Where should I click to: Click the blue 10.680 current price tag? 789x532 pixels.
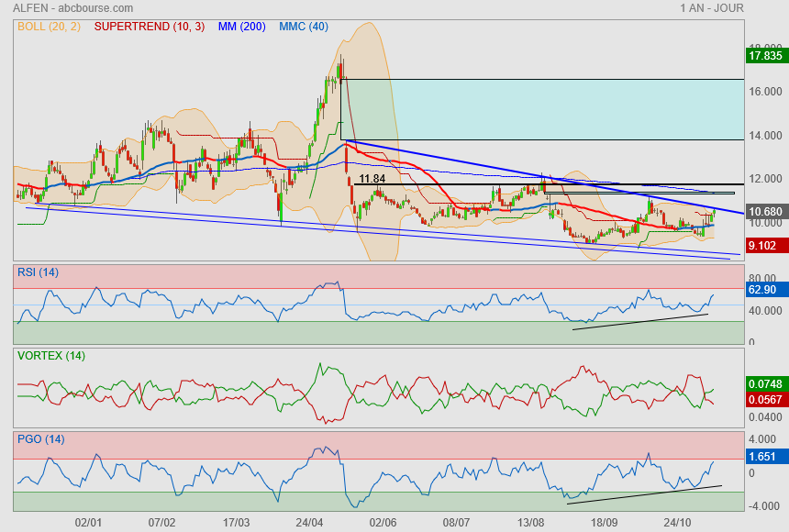tap(765, 212)
